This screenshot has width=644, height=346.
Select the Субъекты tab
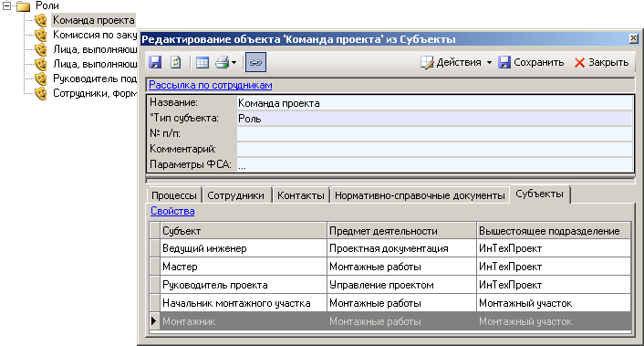point(540,194)
